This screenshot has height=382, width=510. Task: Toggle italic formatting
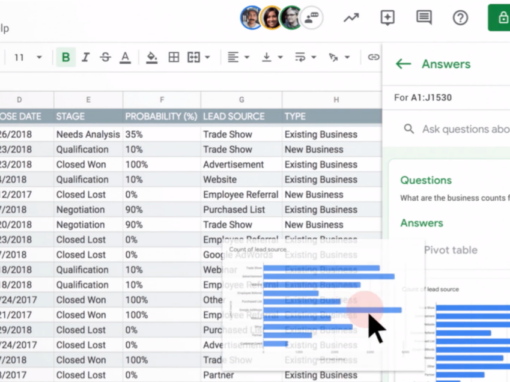point(86,57)
